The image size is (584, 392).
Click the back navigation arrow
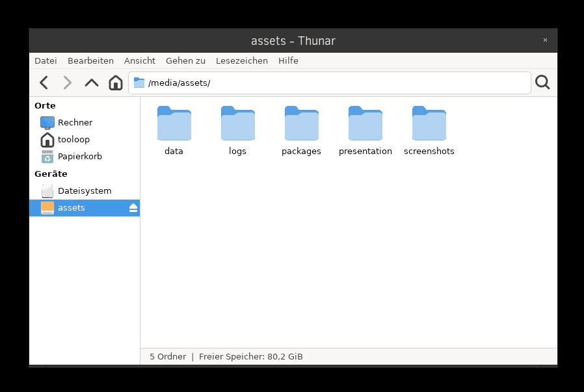[x=43, y=83]
